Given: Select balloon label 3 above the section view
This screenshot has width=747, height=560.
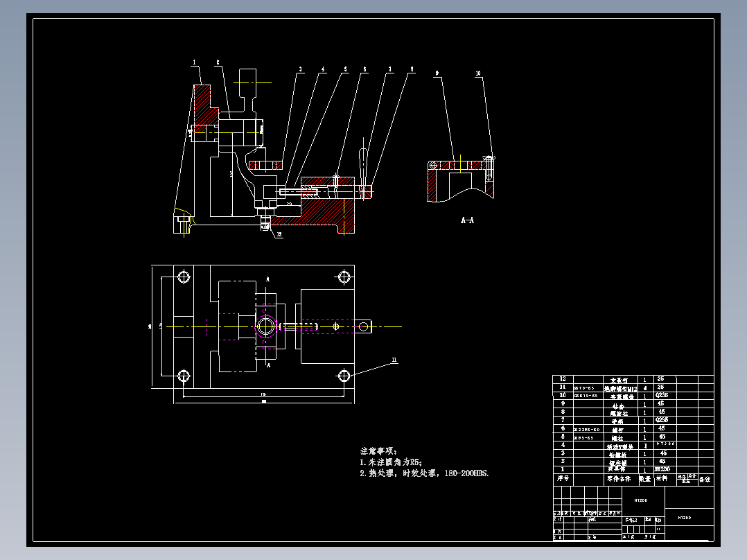Looking at the screenshot, I should click(x=300, y=69).
